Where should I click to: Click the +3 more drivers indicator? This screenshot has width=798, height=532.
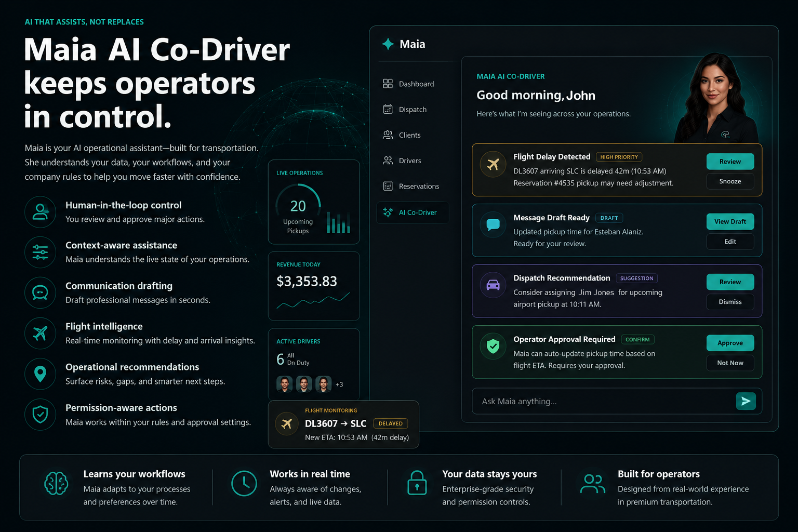[x=339, y=384]
